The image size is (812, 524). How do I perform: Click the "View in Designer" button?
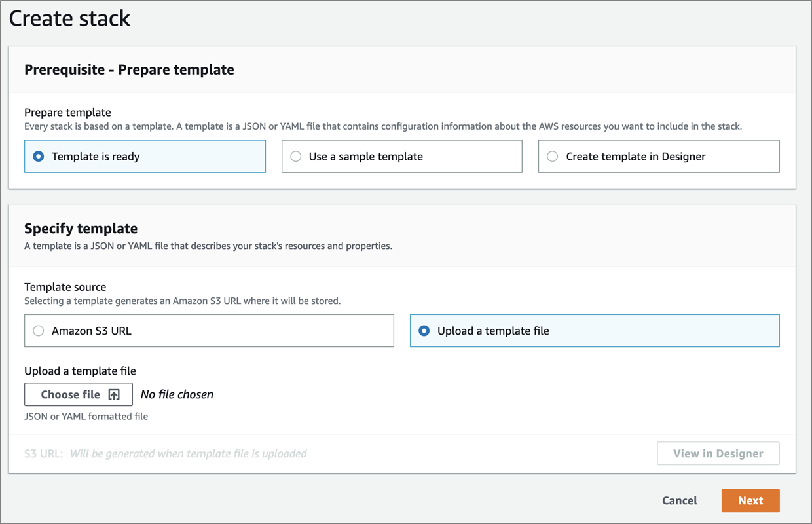[718, 453]
